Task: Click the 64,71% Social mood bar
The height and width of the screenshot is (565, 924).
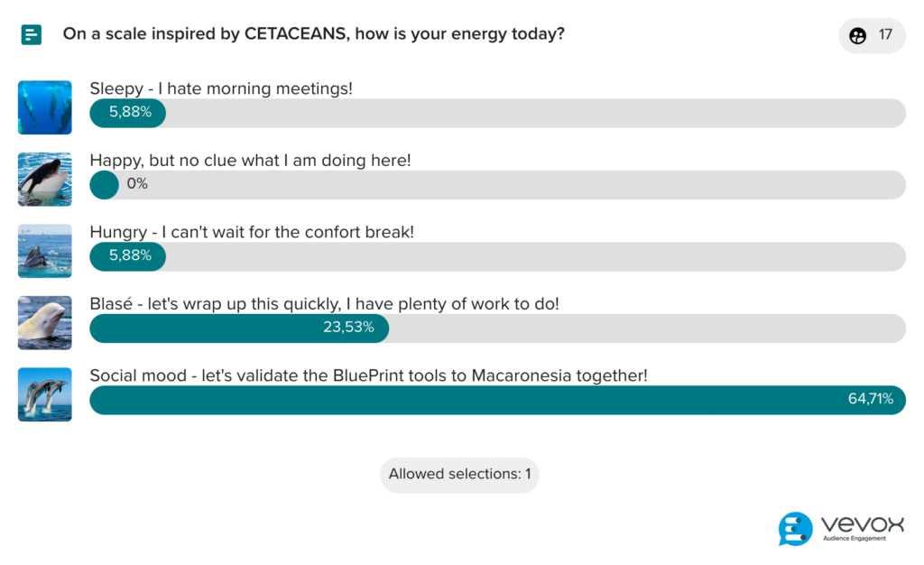Action: tap(497, 400)
